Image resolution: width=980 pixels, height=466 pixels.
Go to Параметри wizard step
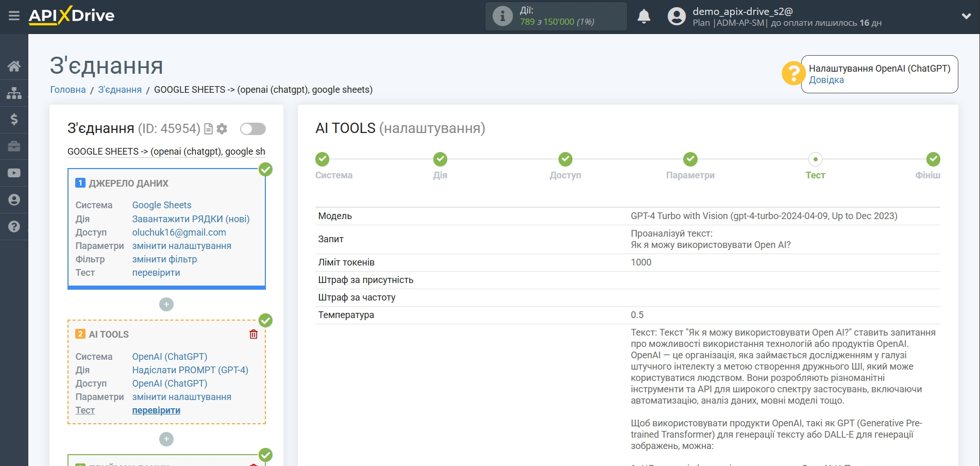[690, 159]
